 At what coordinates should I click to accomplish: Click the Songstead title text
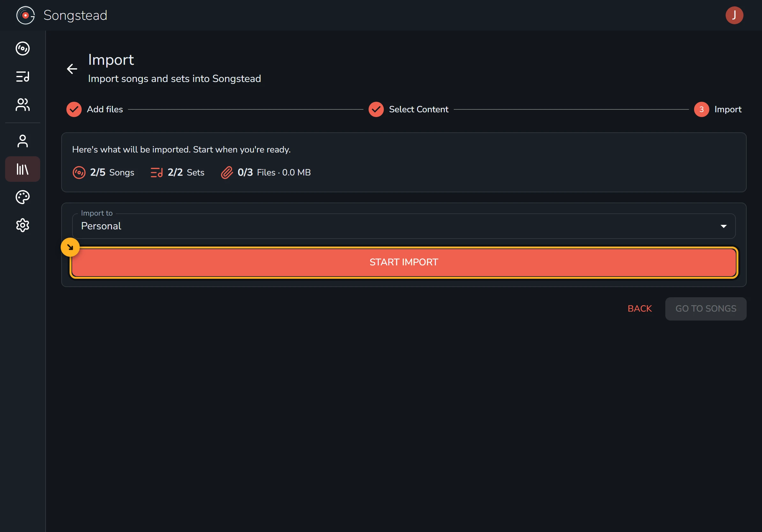click(x=75, y=16)
